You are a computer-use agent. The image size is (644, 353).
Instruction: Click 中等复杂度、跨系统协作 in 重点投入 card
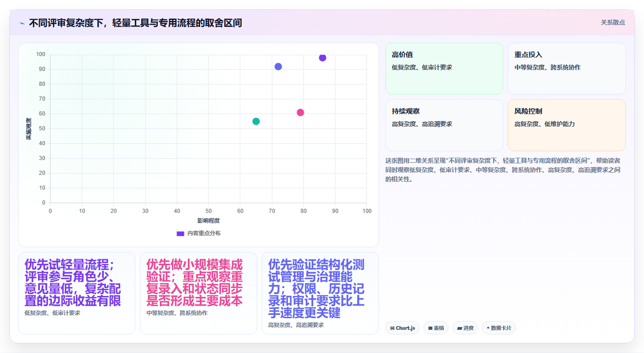[547, 68]
